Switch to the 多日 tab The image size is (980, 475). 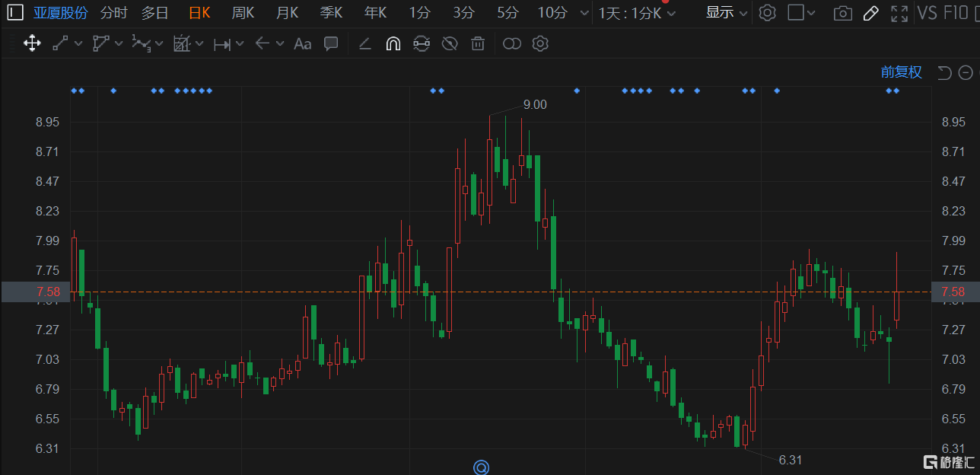154,13
